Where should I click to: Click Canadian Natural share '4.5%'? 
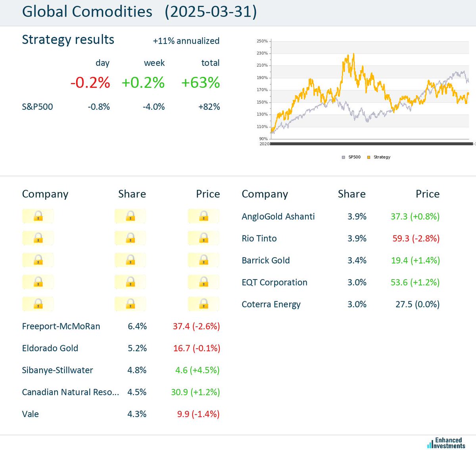coord(137,392)
